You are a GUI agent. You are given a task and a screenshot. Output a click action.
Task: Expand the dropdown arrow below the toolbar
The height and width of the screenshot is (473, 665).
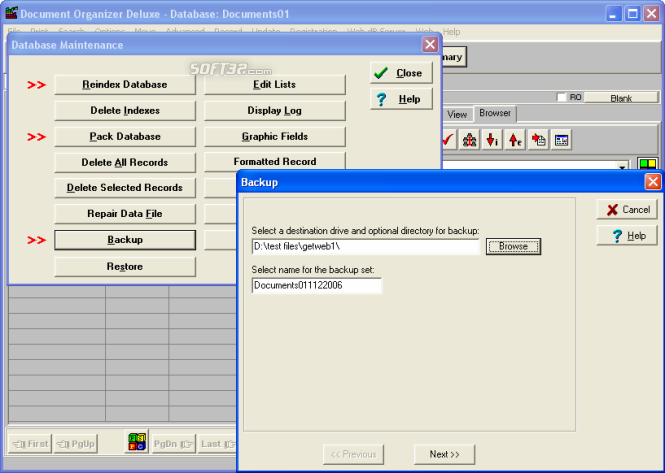tap(622, 166)
